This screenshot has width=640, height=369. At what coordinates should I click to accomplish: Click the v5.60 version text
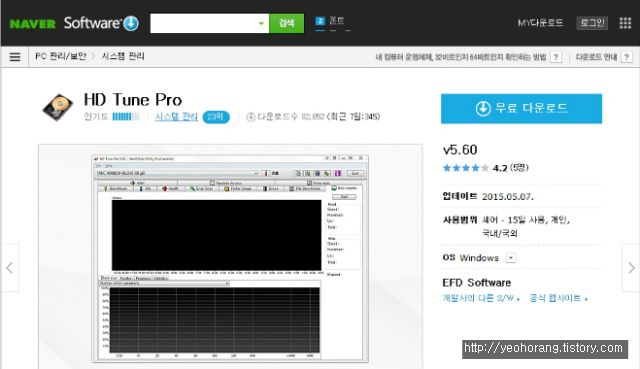coord(460,150)
